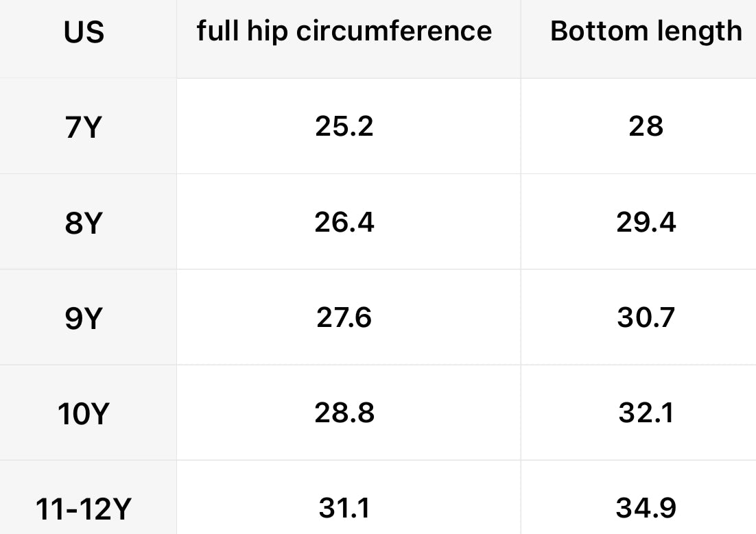
Task: Click hip circumference value 26.4
Action: click(x=344, y=222)
